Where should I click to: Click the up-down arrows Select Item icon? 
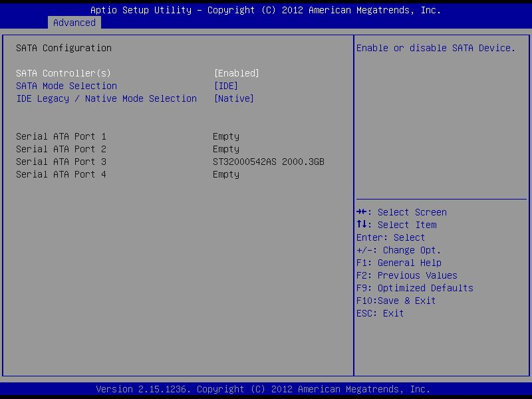(x=362, y=225)
